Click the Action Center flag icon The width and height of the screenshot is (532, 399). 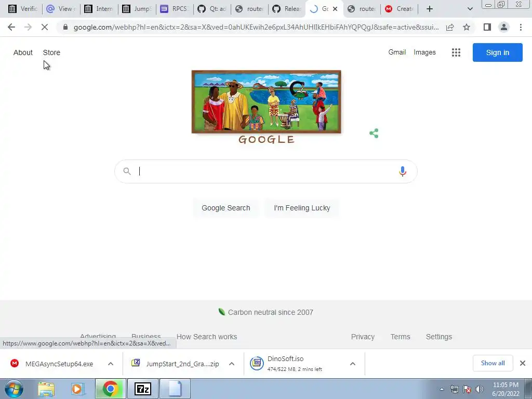(x=467, y=389)
